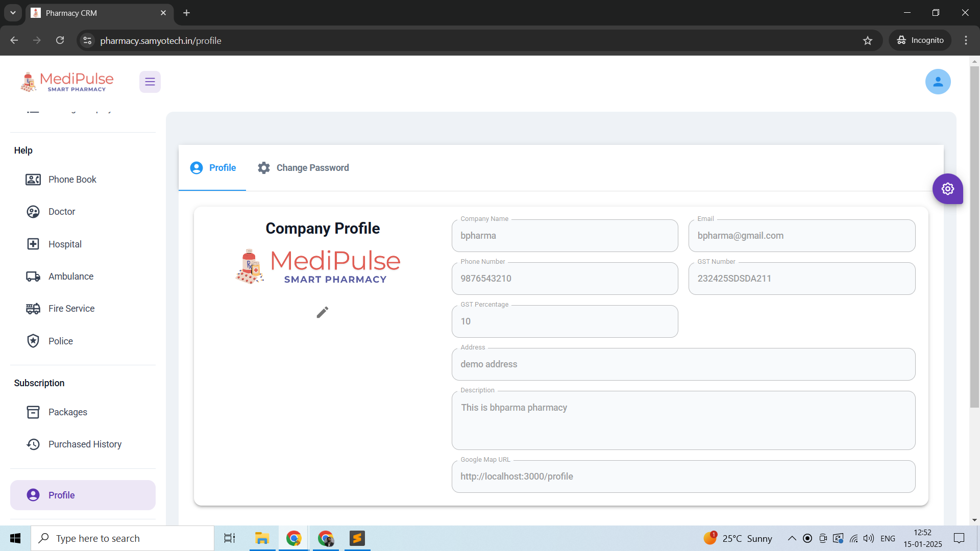
Task: Open the weather widget in taskbar
Action: [x=738, y=538]
